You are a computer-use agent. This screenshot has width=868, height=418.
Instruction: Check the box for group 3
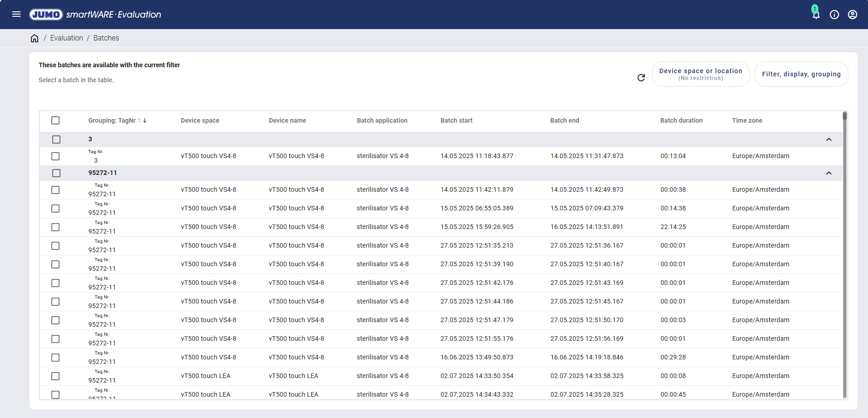click(x=56, y=139)
